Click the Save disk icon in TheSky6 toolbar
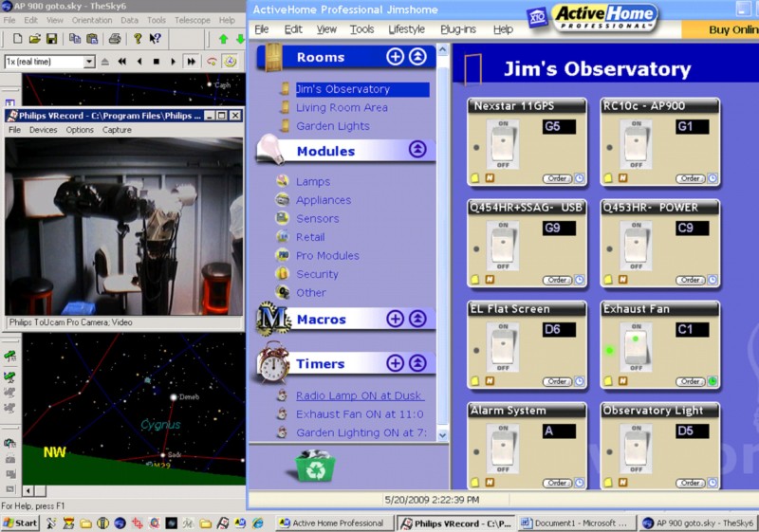Viewport: 759px width, 532px height. pos(51,39)
